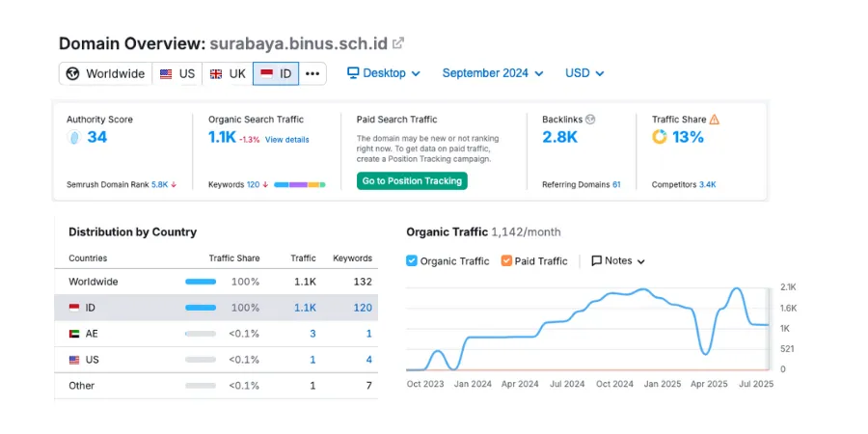Image resolution: width=868 pixels, height=434 pixels.
Task: Toggle the Paid Traffic checkbox
Action: point(506,261)
